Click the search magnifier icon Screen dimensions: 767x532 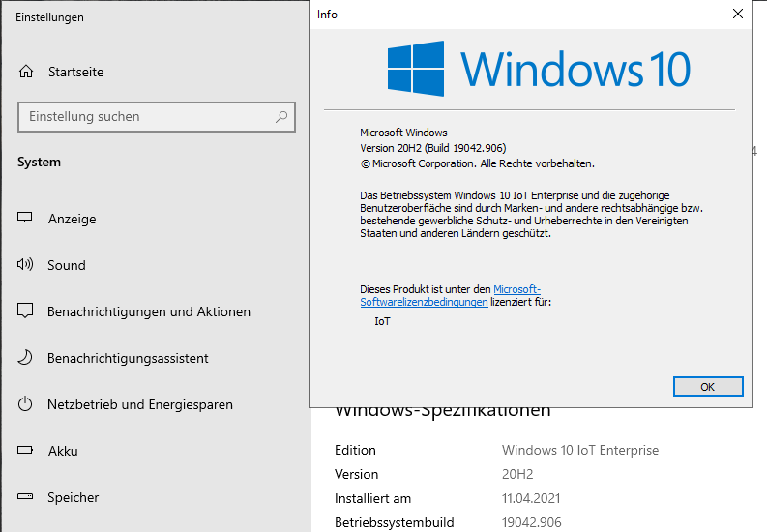click(x=281, y=116)
